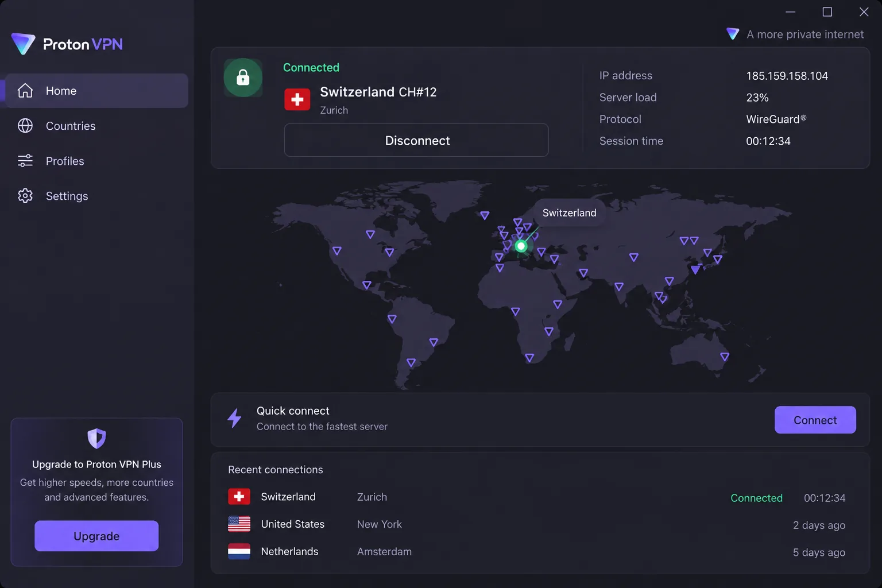Click the "A more private internet" tagline
Screen dimensions: 882x588
pos(804,34)
